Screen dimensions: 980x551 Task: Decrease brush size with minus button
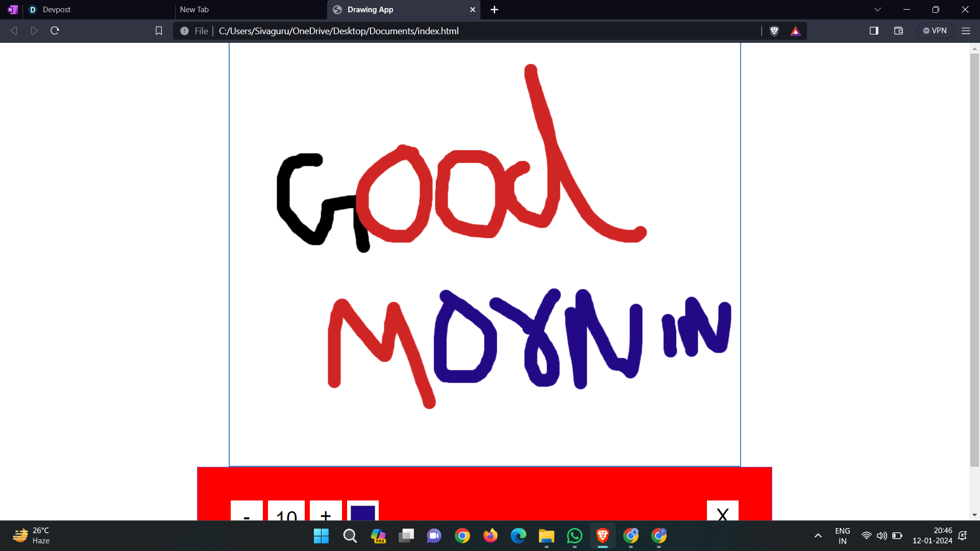247,512
